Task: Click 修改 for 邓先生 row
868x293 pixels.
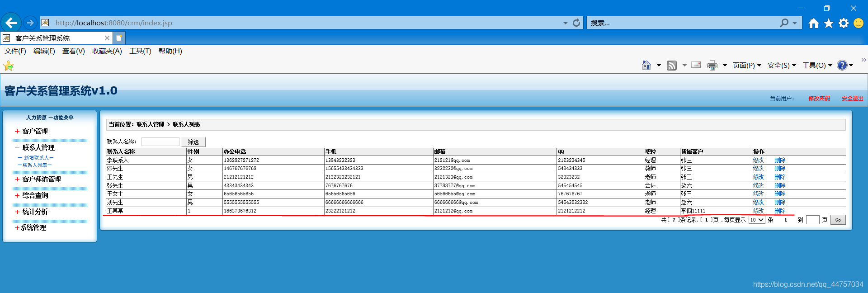Action: [x=759, y=169]
